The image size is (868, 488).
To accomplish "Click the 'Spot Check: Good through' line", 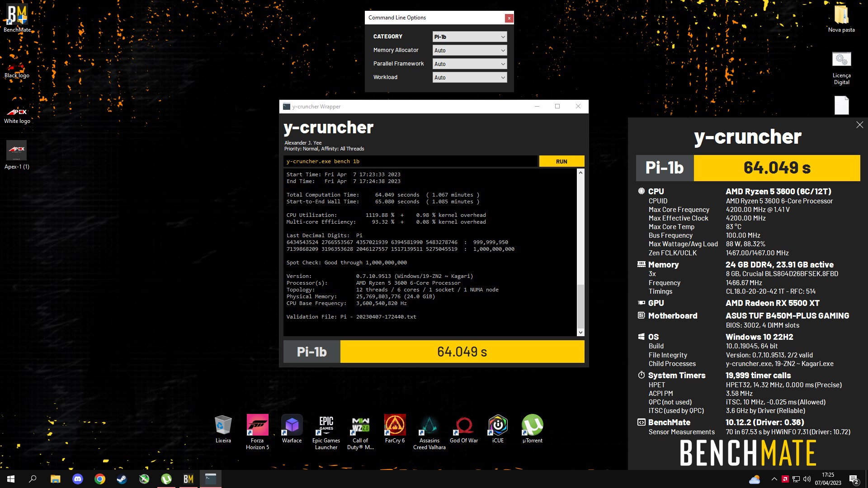I will pyautogui.click(x=346, y=263).
